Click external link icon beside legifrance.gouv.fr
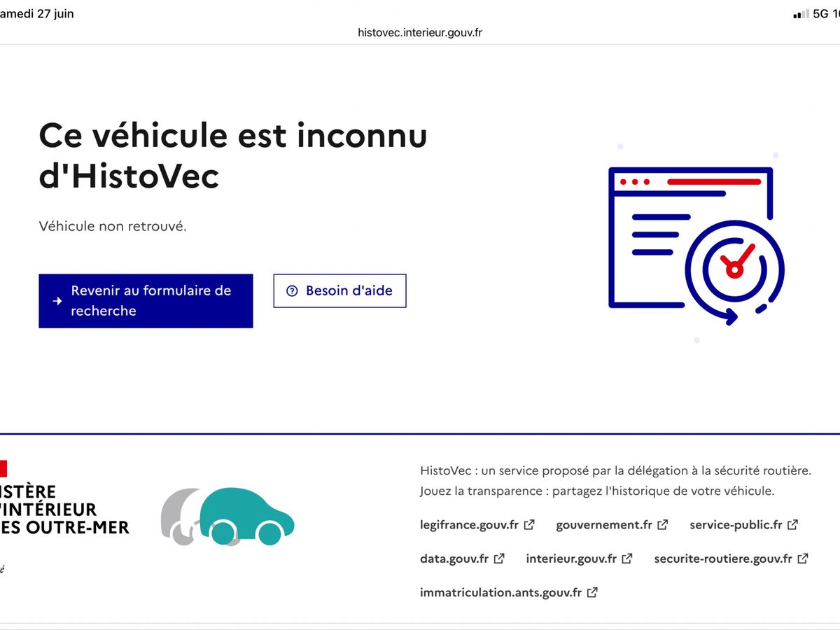Screen dimensions: 840x630 pyautogui.click(x=529, y=524)
